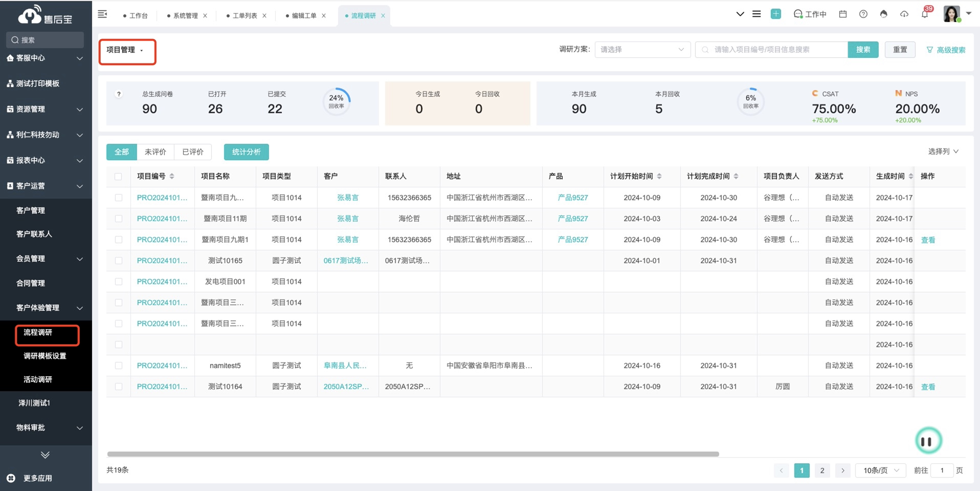
Task: Sort by 计划开始时间 column arrows
Action: (659, 176)
